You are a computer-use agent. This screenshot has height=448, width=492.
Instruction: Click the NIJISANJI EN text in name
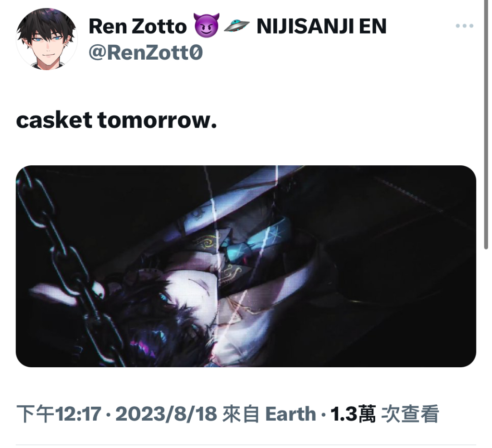tap(321, 26)
